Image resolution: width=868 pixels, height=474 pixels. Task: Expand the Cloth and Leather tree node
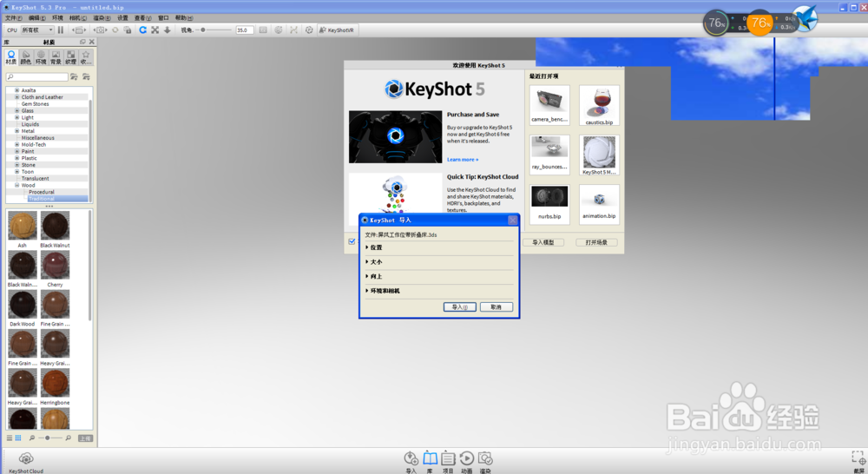(16, 97)
